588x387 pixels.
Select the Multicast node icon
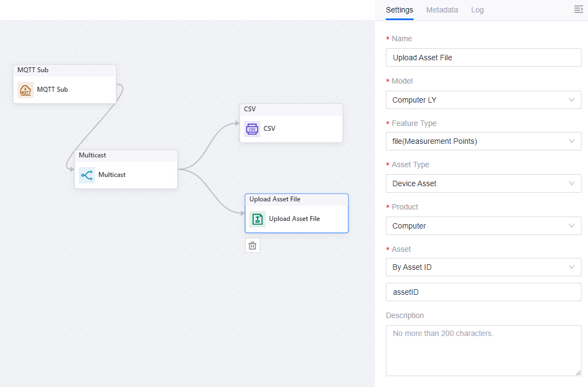coord(87,175)
